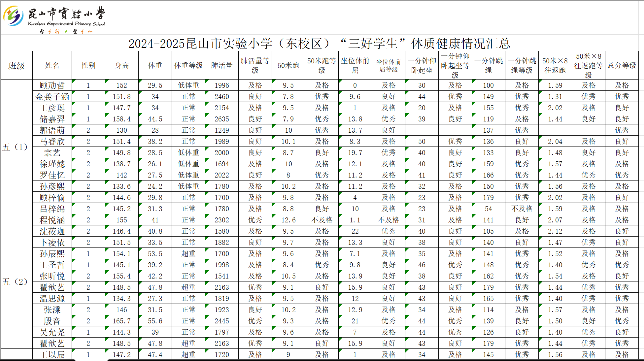Select the name cell 吴允尧

point(52,332)
